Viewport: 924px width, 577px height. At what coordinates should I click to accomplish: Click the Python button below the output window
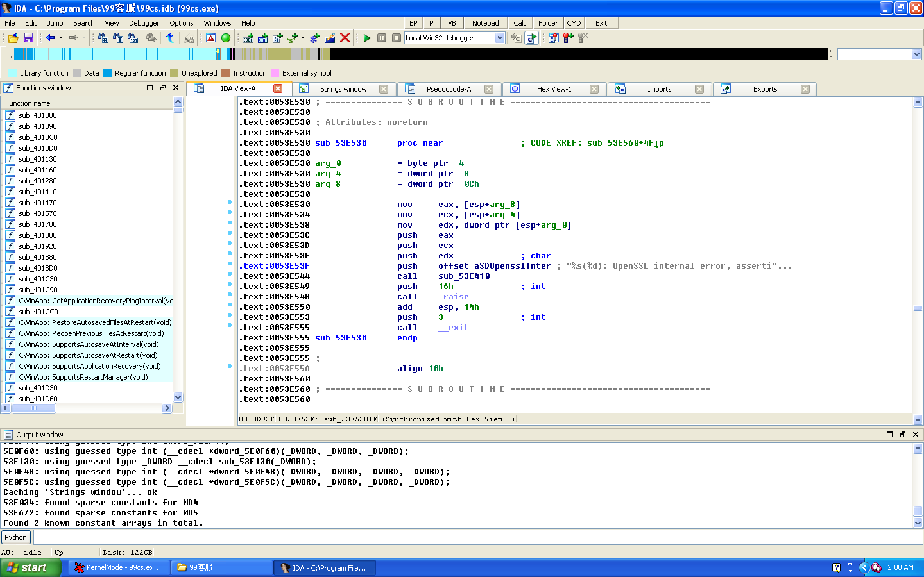tap(16, 537)
